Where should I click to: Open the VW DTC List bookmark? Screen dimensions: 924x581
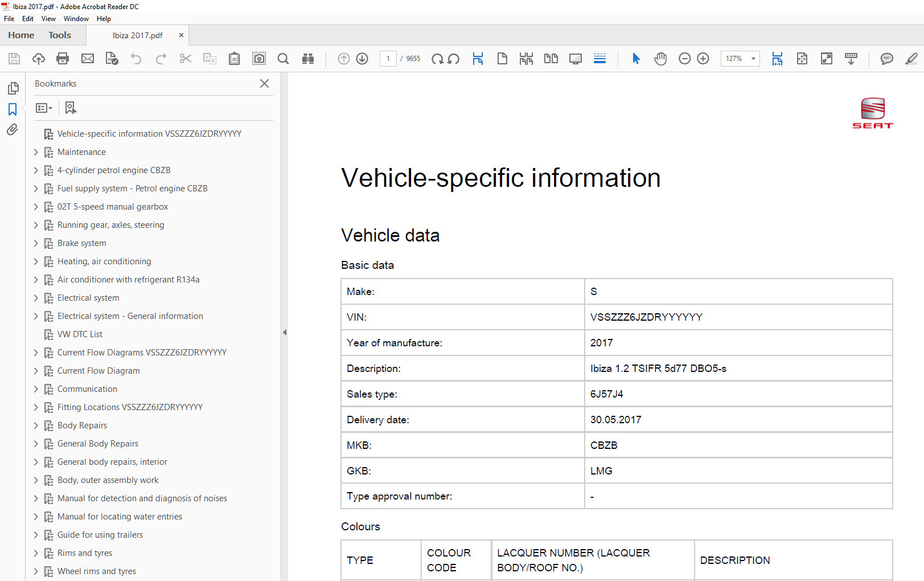pos(80,334)
